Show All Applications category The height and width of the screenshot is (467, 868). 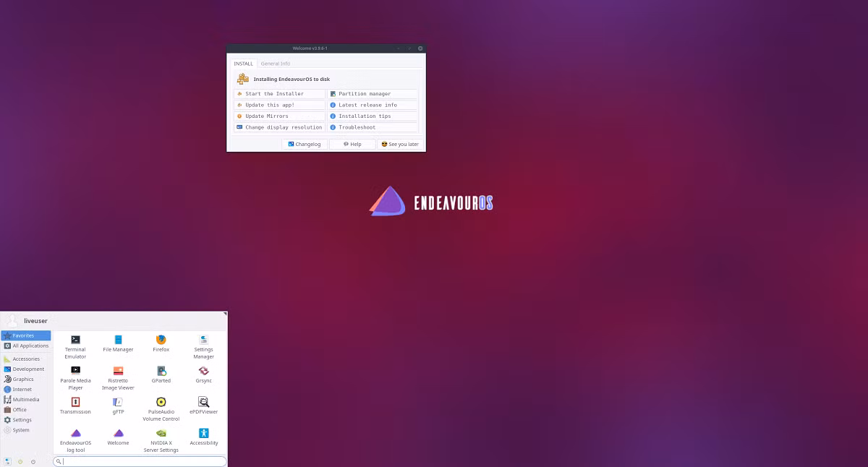click(26, 346)
